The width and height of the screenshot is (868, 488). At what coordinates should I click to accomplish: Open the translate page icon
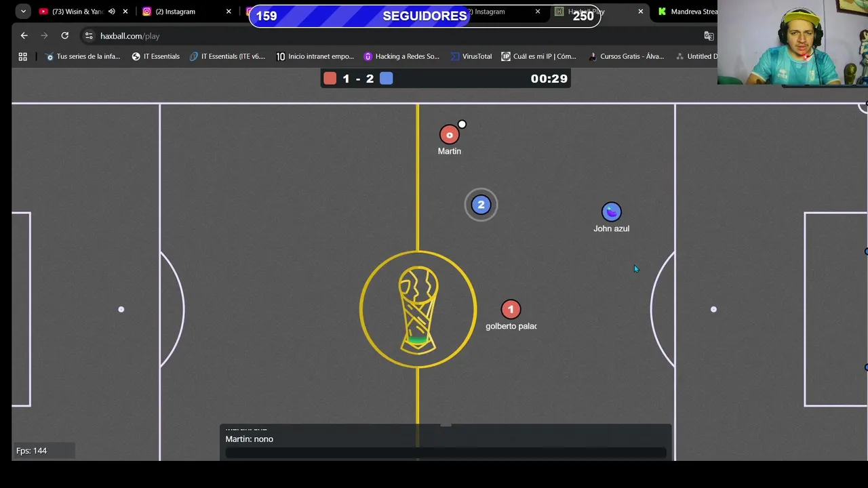point(709,36)
